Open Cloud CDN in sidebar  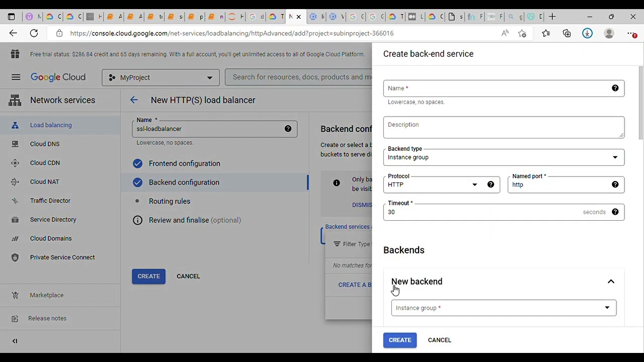(x=45, y=163)
